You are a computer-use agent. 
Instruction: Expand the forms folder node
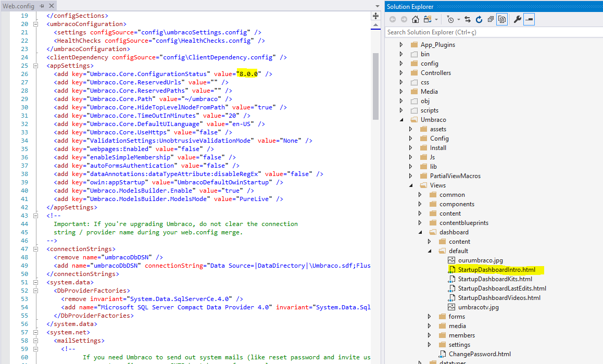point(429,317)
